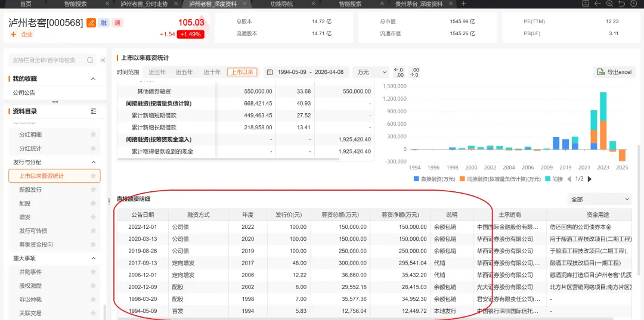Switch to the 功能导航 tab

pos(281,4)
